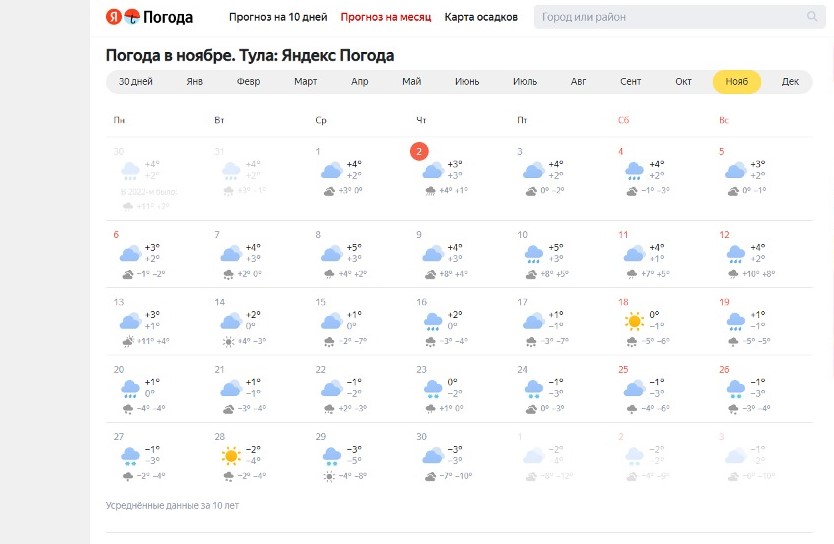Choose the Июнь month tab
The width and height of the screenshot is (834, 544).
pos(467,82)
